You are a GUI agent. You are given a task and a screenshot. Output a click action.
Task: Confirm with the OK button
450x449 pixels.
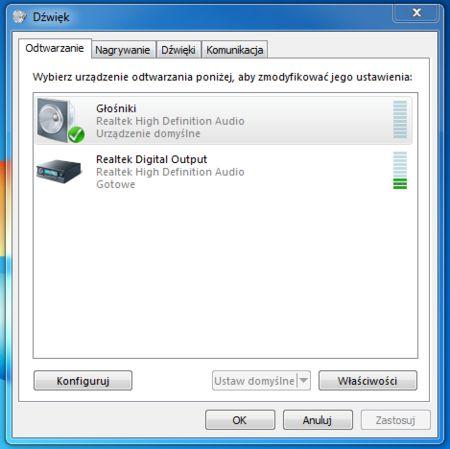click(240, 420)
